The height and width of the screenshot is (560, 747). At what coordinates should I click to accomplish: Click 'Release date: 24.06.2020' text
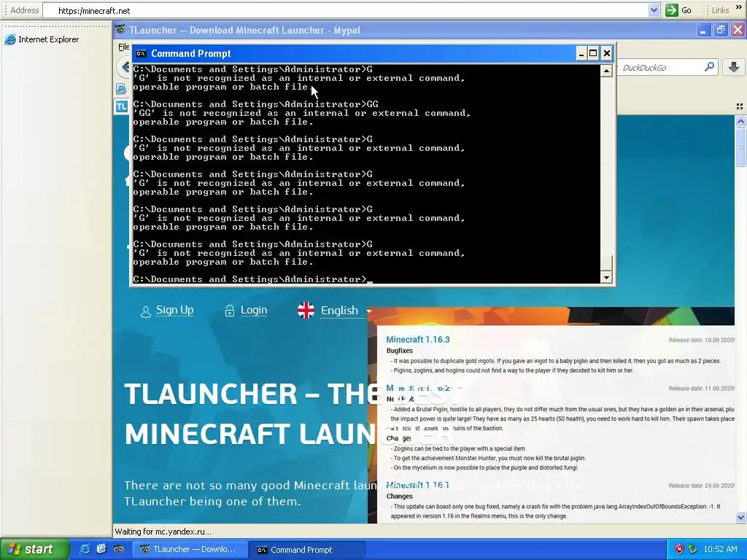[x=701, y=486]
